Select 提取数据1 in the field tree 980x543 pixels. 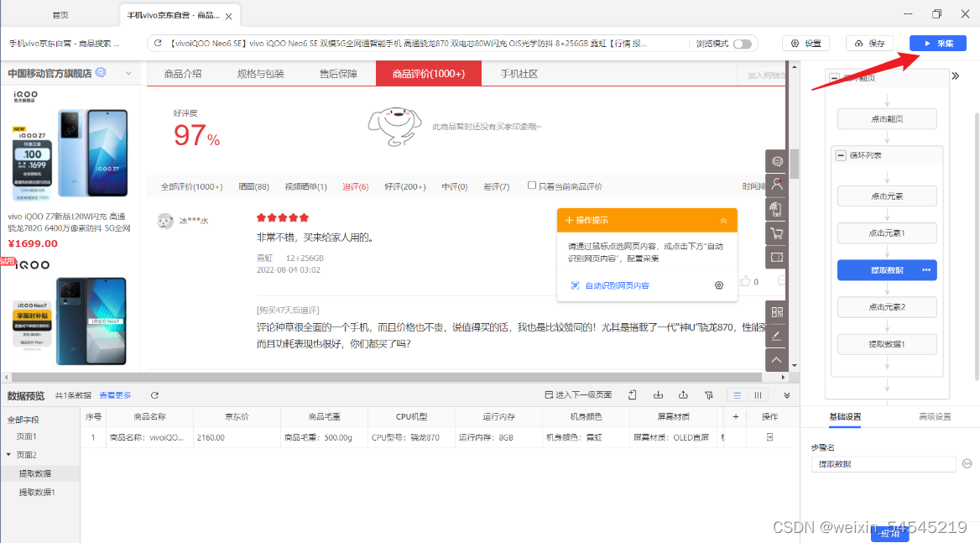point(37,493)
